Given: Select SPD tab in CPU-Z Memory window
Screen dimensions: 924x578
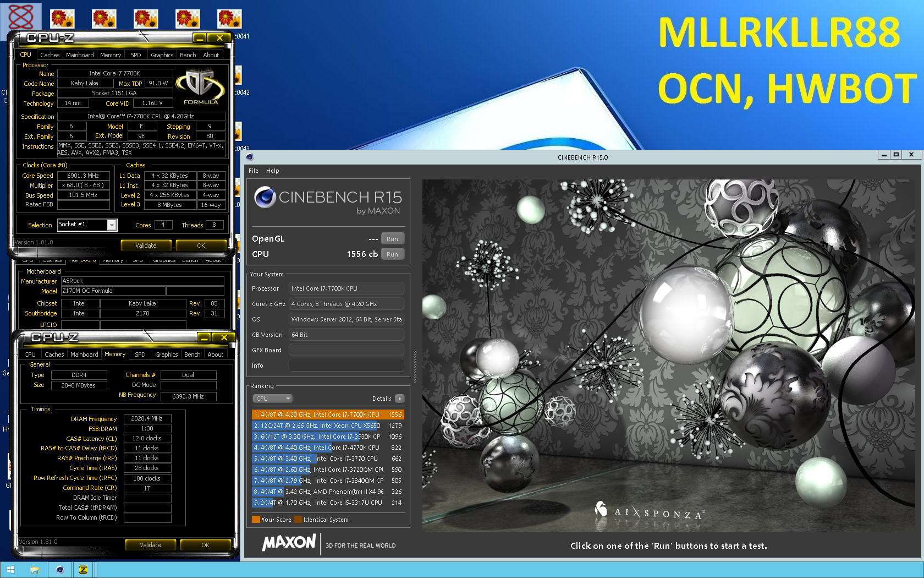Looking at the screenshot, I should tap(140, 355).
